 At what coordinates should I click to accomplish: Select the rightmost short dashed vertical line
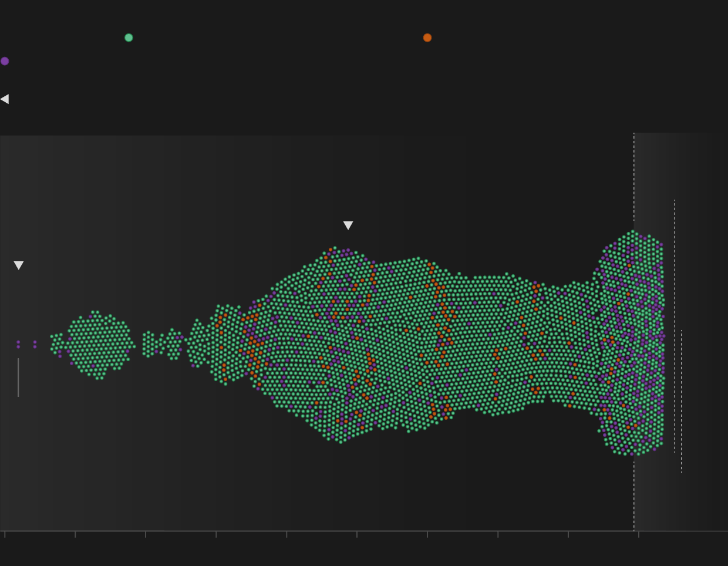coord(682,411)
